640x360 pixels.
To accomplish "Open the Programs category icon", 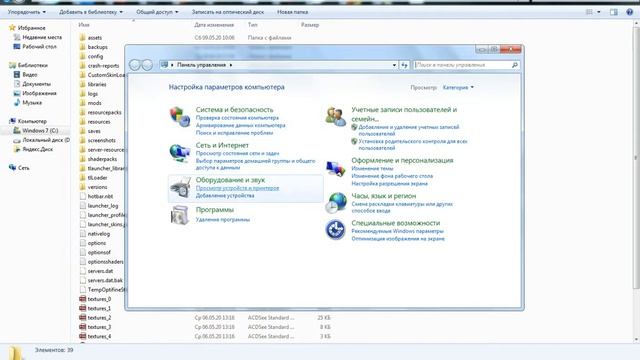I will pyautogui.click(x=180, y=215).
